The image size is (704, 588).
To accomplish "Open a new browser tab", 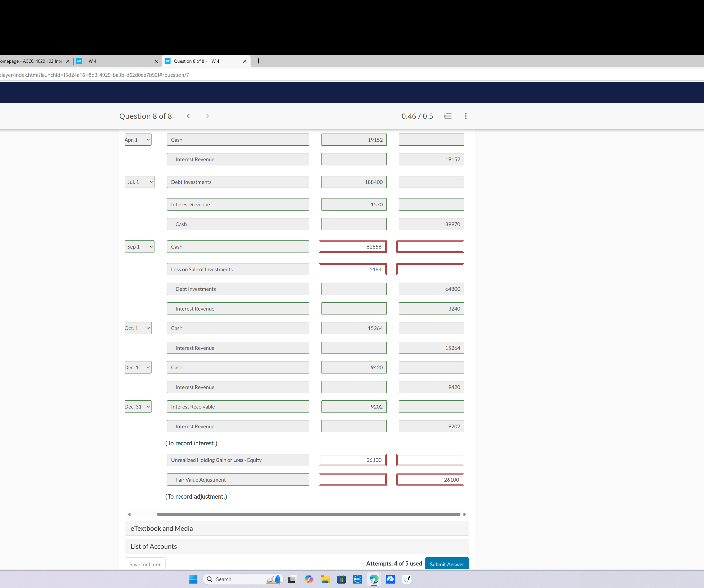I will pos(258,61).
